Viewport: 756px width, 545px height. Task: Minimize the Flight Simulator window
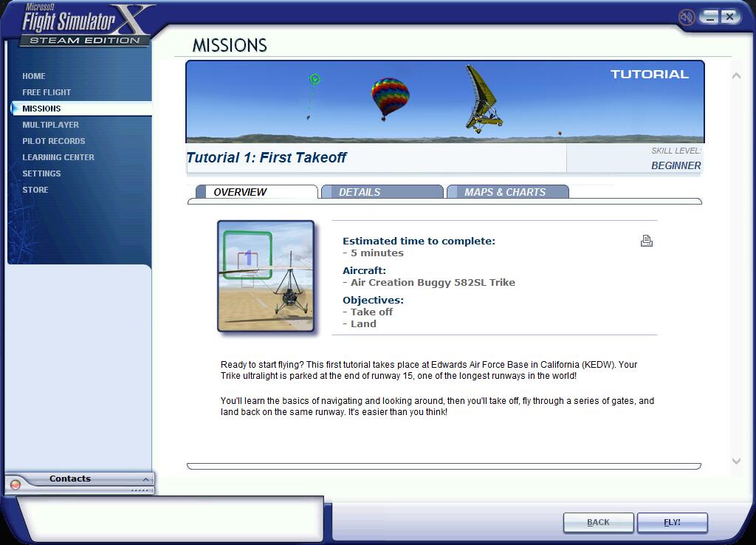[709, 17]
